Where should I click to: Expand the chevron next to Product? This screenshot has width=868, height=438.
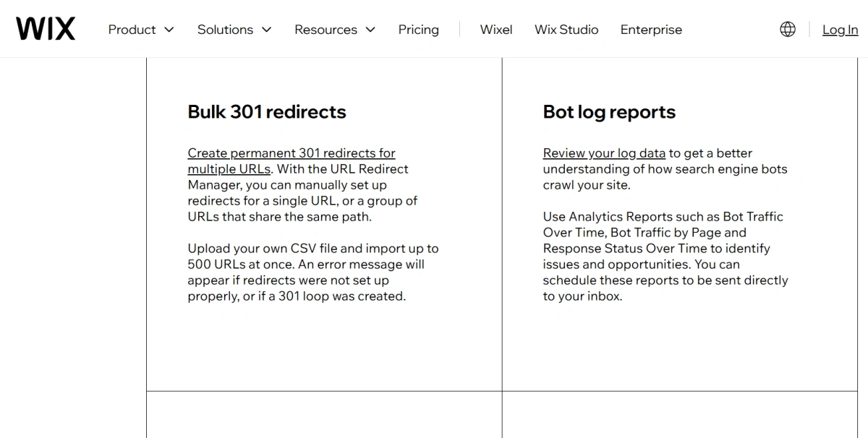click(169, 30)
